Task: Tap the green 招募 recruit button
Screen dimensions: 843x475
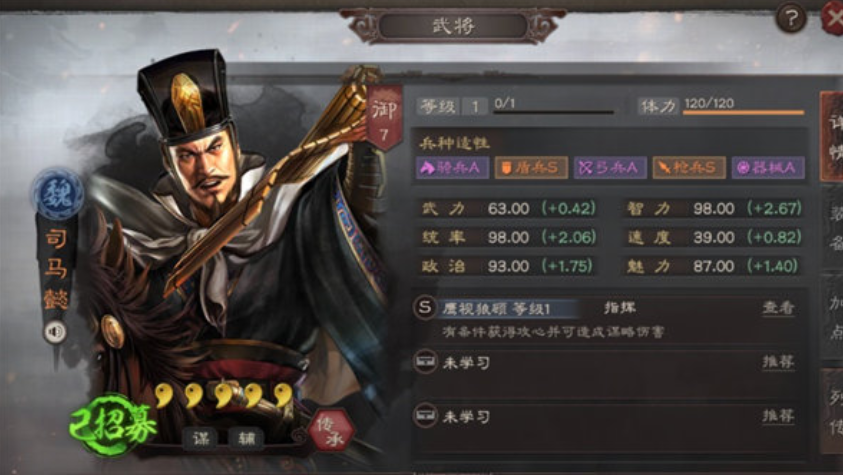Action: pos(113,426)
